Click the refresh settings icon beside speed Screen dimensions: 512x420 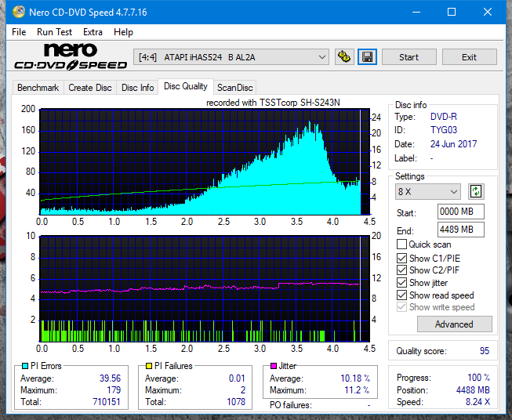click(476, 191)
